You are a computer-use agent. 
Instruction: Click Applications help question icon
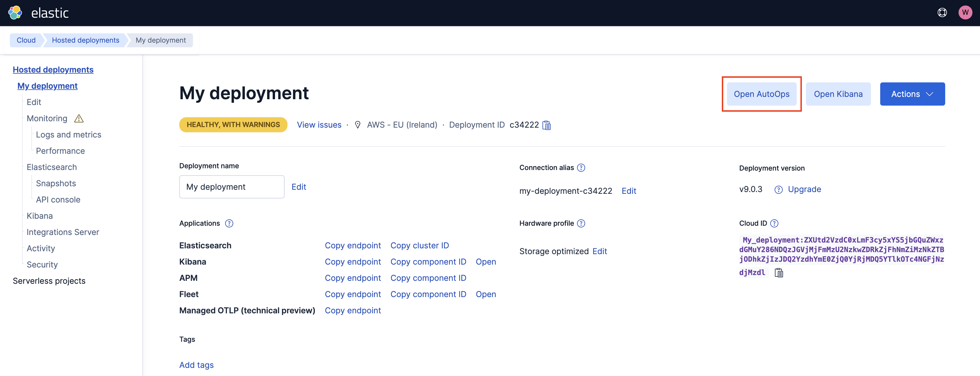(229, 223)
